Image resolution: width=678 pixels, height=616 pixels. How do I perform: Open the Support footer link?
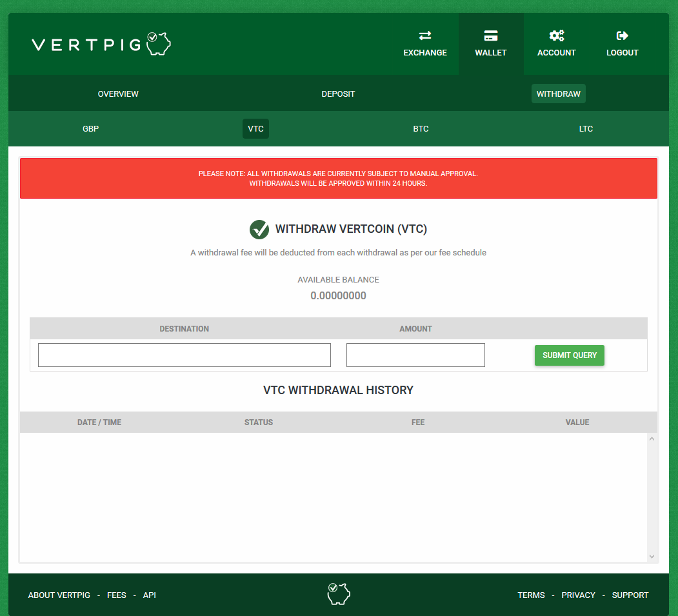(x=630, y=595)
